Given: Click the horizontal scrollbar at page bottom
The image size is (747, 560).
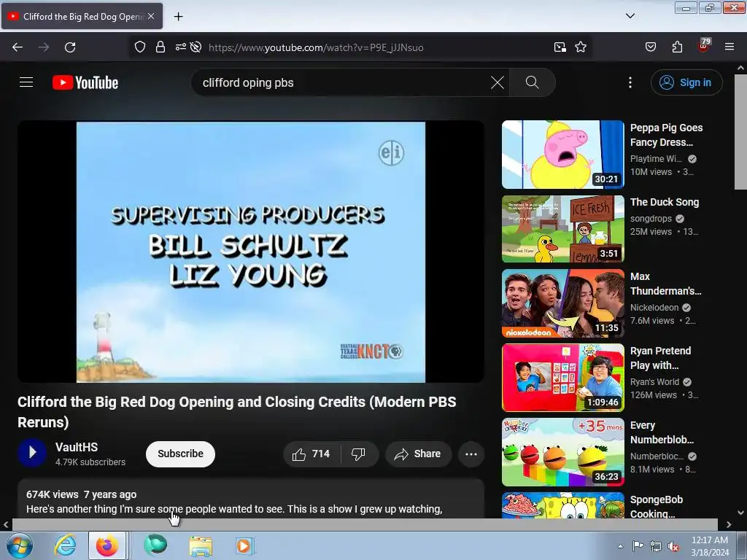Looking at the screenshot, I should click(x=365, y=524).
